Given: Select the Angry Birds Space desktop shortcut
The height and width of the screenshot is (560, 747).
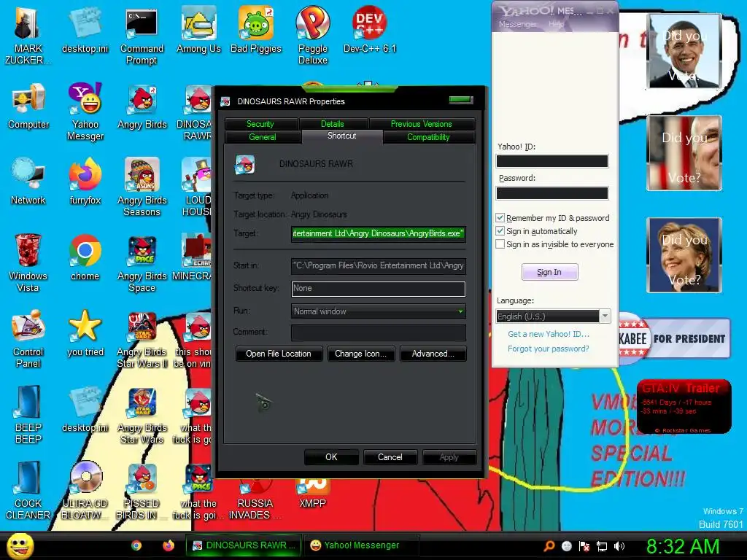Looking at the screenshot, I should [142, 263].
